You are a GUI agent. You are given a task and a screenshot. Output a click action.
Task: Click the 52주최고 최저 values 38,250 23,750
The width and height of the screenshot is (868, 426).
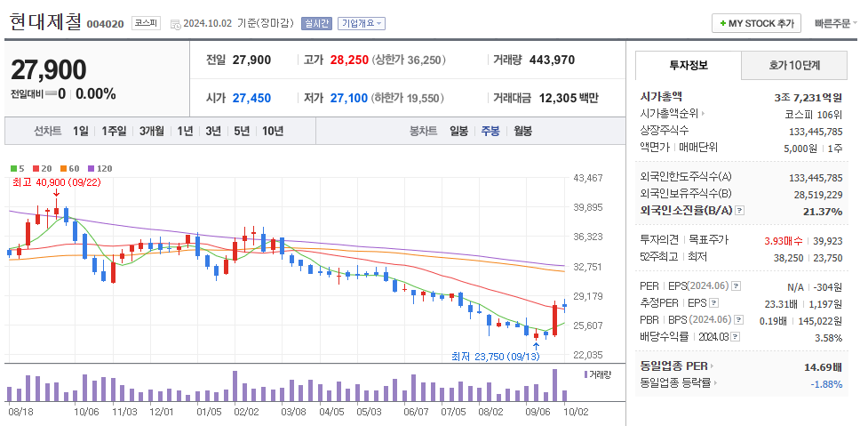(x=808, y=258)
